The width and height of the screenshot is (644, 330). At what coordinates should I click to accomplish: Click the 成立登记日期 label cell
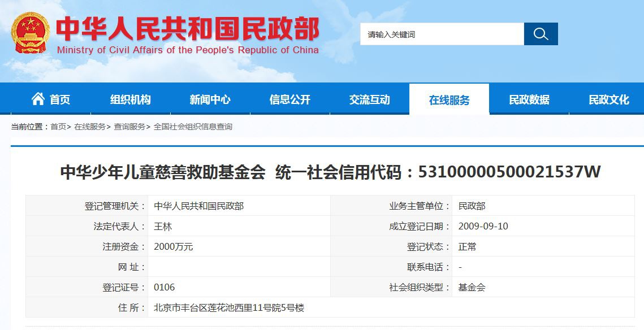391,226
